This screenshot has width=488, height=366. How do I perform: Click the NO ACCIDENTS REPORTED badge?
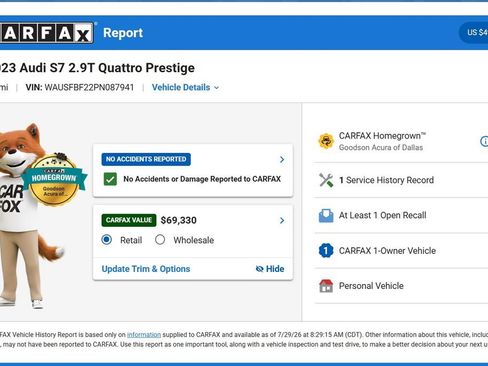(146, 159)
